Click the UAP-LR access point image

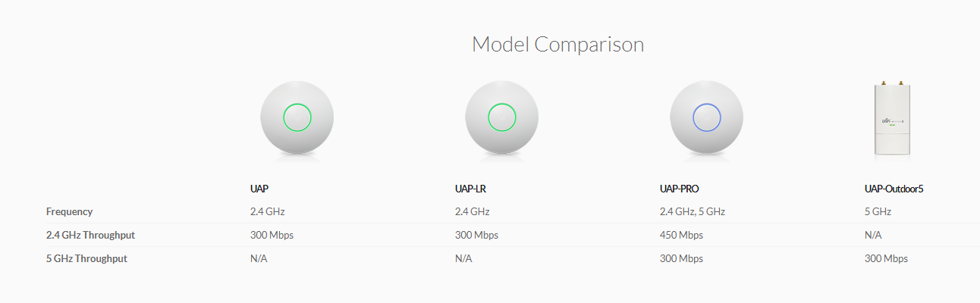pyautogui.click(x=501, y=117)
